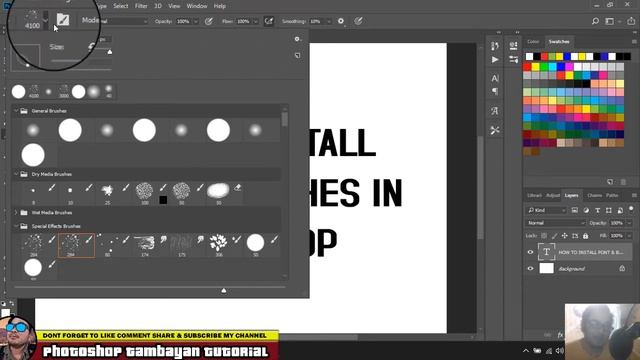640x360 pixels.
Task: Delete swatch trash icon
Action: pyautogui.click(x=623, y=182)
